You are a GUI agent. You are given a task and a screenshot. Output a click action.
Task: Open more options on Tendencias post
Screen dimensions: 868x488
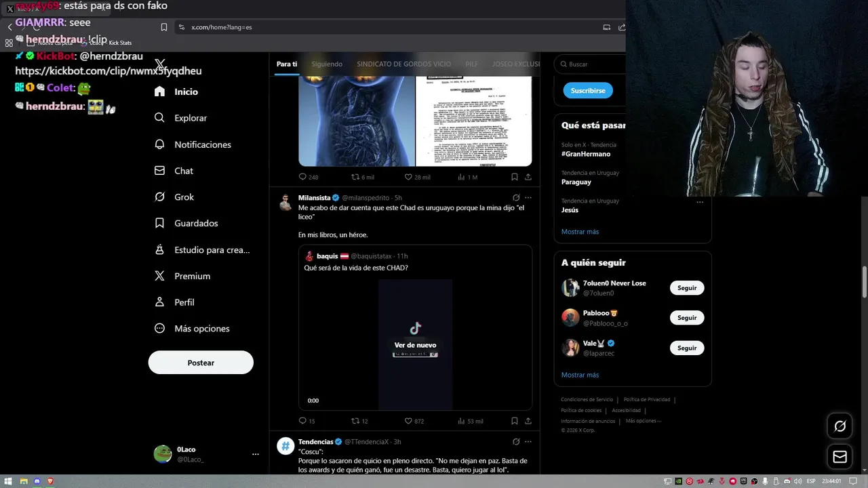[x=528, y=442]
